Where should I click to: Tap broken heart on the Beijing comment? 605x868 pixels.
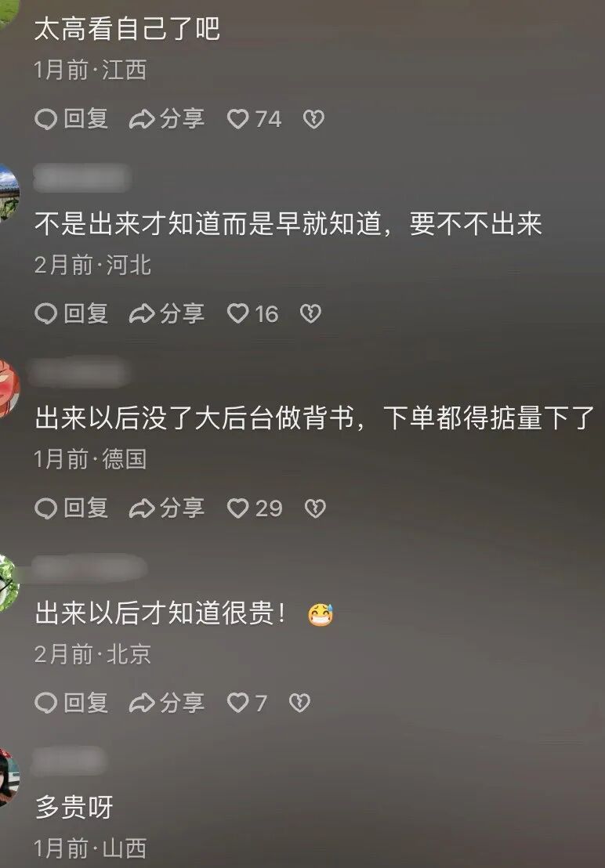coord(299,703)
